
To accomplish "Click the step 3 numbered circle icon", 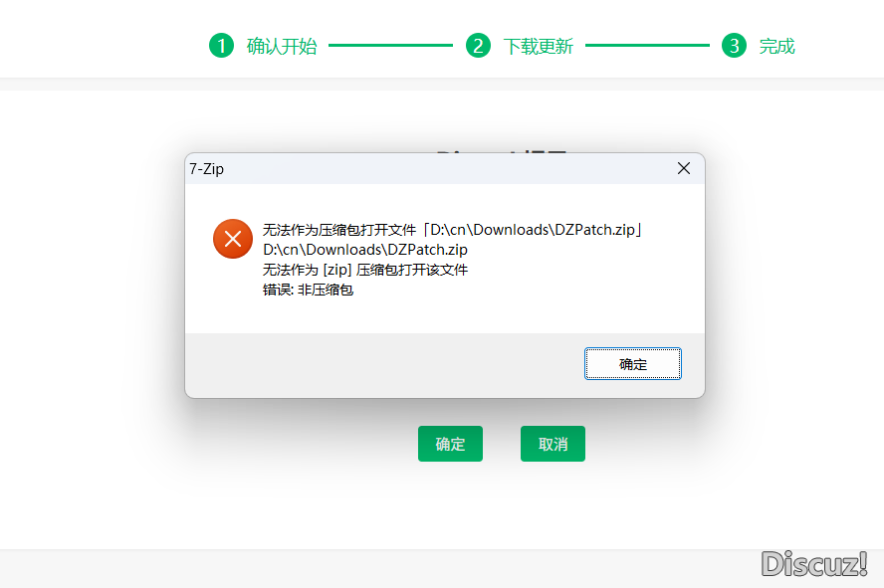I will coord(734,46).
